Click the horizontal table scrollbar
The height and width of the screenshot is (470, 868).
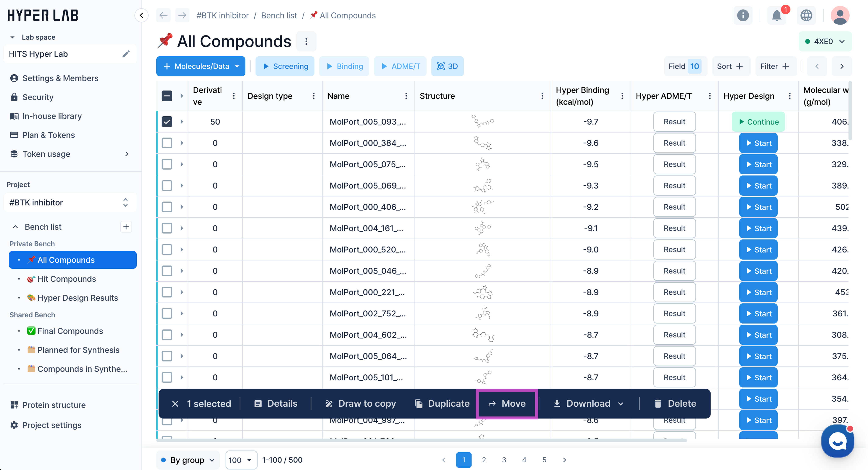(x=421, y=440)
